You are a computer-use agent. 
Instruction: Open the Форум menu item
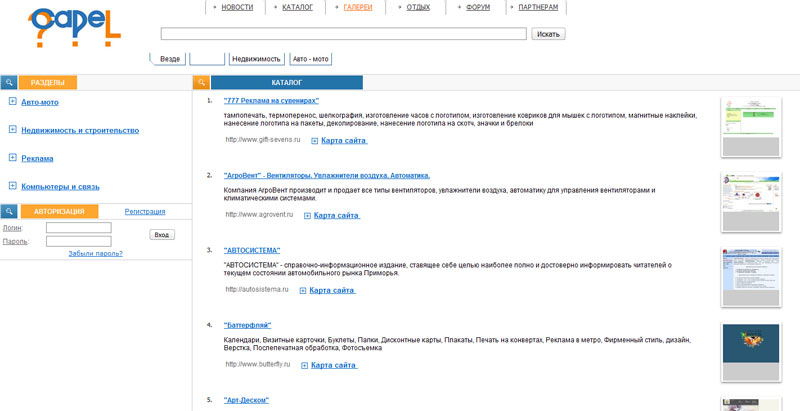tap(478, 7)
